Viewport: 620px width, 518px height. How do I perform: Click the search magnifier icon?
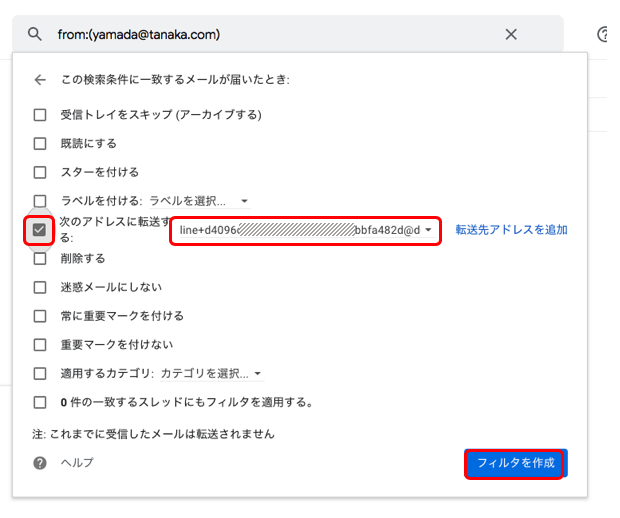pyautogui.click(x=35, y=34)
